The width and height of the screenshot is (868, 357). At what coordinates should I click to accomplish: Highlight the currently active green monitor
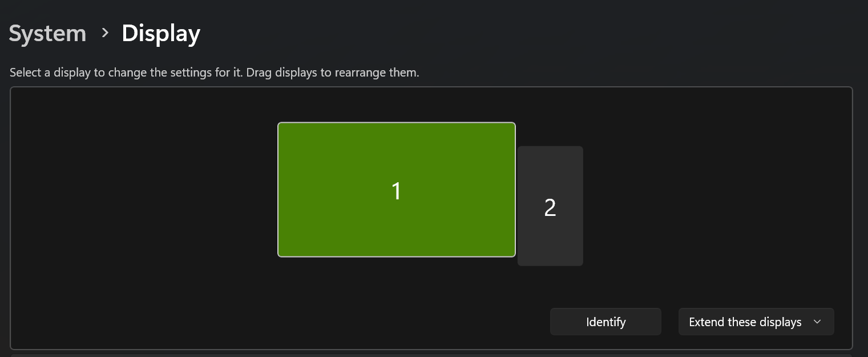coord(396,190)
